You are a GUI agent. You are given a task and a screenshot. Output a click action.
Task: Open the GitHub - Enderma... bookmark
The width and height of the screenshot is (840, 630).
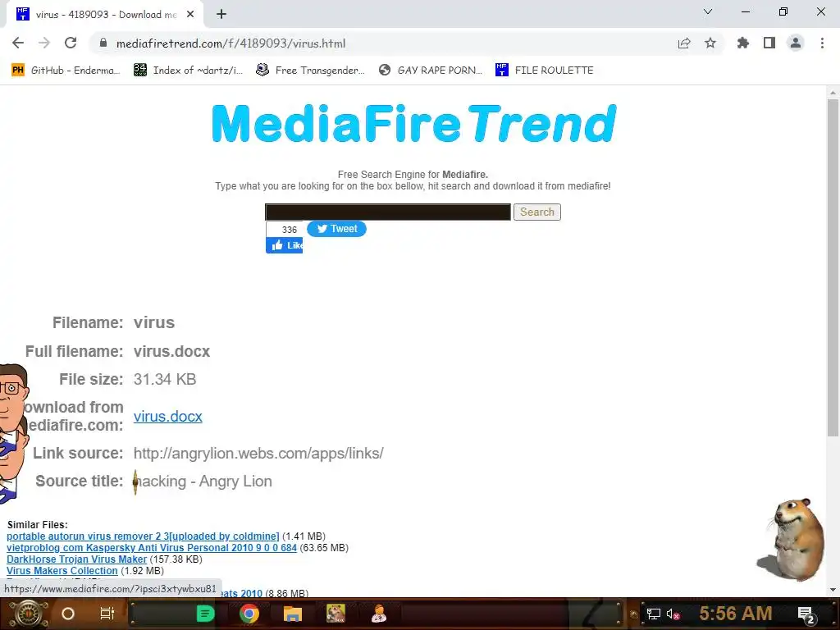point(66,71)
